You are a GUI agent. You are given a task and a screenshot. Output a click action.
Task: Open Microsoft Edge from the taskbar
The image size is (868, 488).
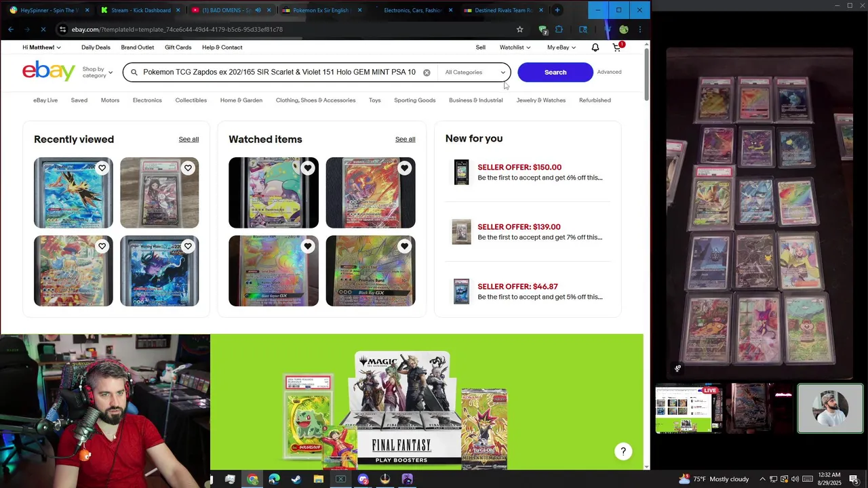[274, 479]
